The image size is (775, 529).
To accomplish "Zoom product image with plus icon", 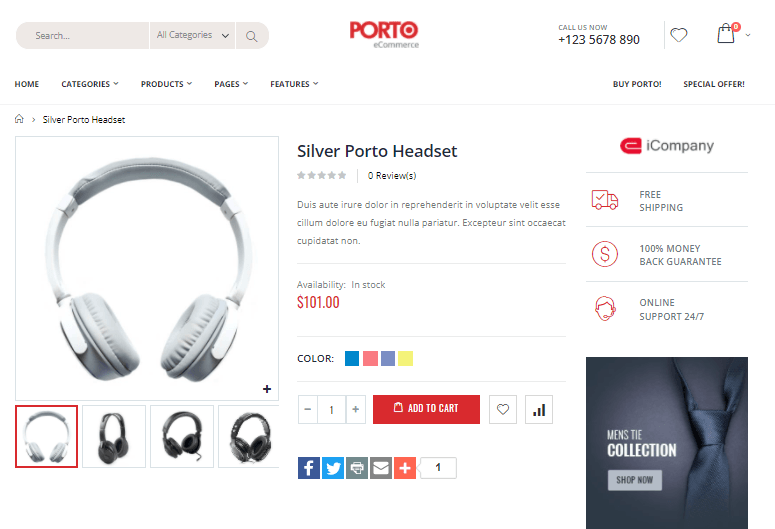I will pyautogui.click(x=267, y=389).
